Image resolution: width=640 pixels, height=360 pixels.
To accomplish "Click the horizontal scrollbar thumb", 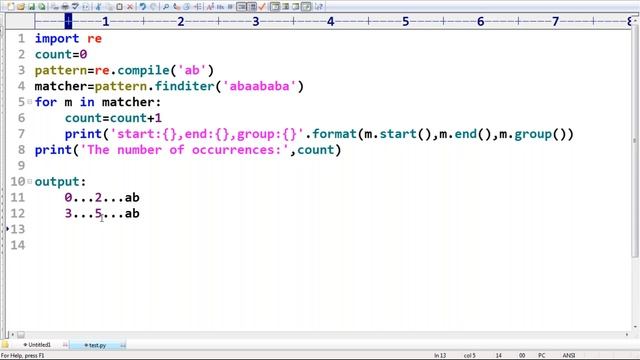I will point(21,335).
